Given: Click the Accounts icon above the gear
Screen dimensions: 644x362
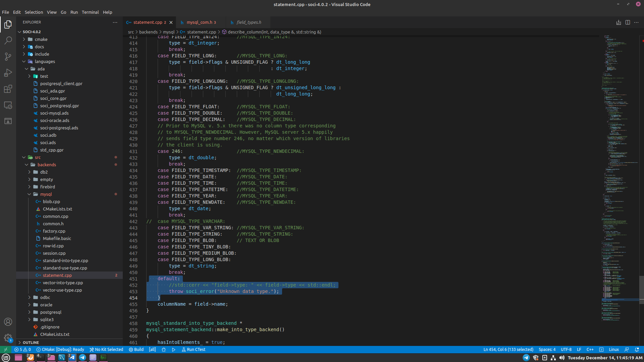Looking at the screenshot, I should click(x=8, y=322).
